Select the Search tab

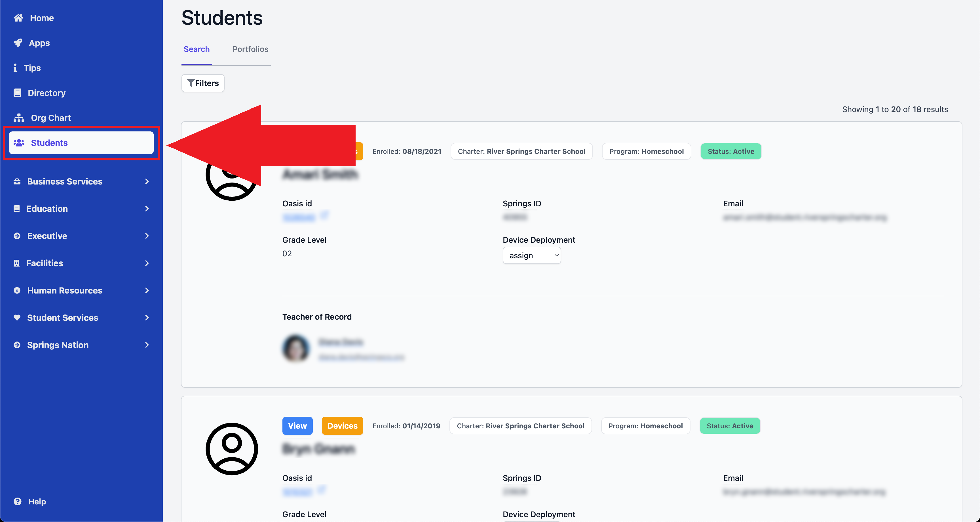(x=196, y=49)
